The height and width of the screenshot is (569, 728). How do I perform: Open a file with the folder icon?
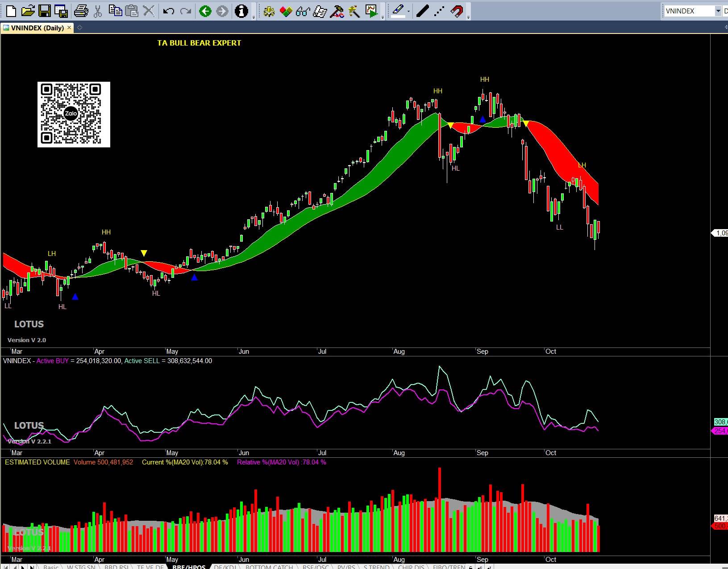coord(28,11)
